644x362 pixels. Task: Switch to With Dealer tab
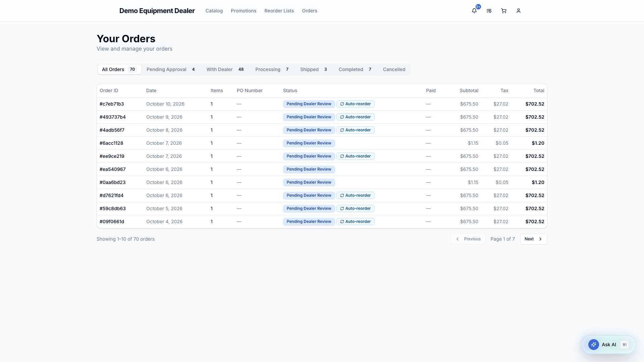pyautogui.click(x=225, y=69)
